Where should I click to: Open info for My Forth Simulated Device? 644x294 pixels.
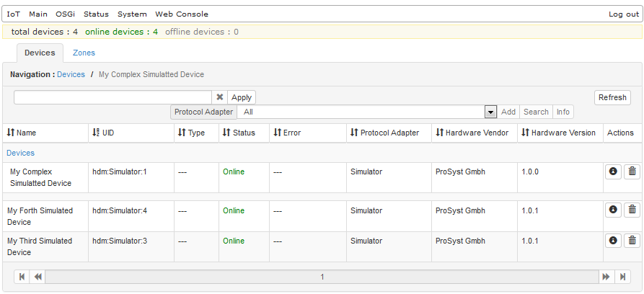click(613, 210)
